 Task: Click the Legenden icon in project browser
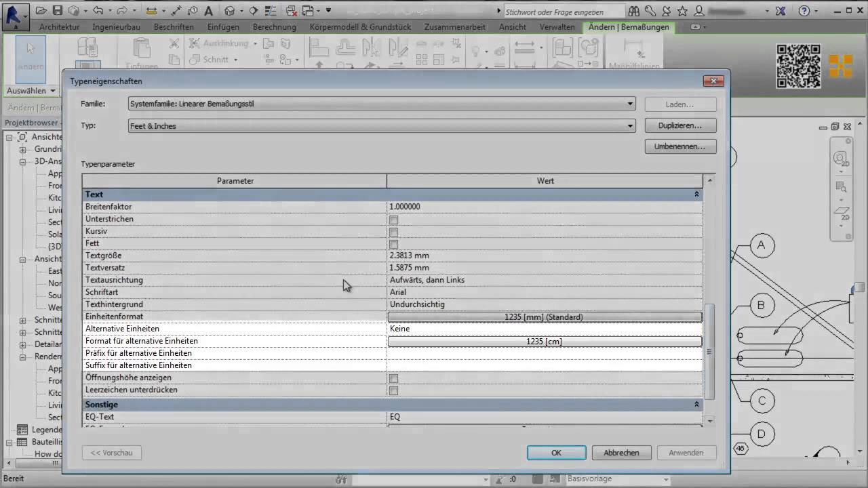coord(22,430)
